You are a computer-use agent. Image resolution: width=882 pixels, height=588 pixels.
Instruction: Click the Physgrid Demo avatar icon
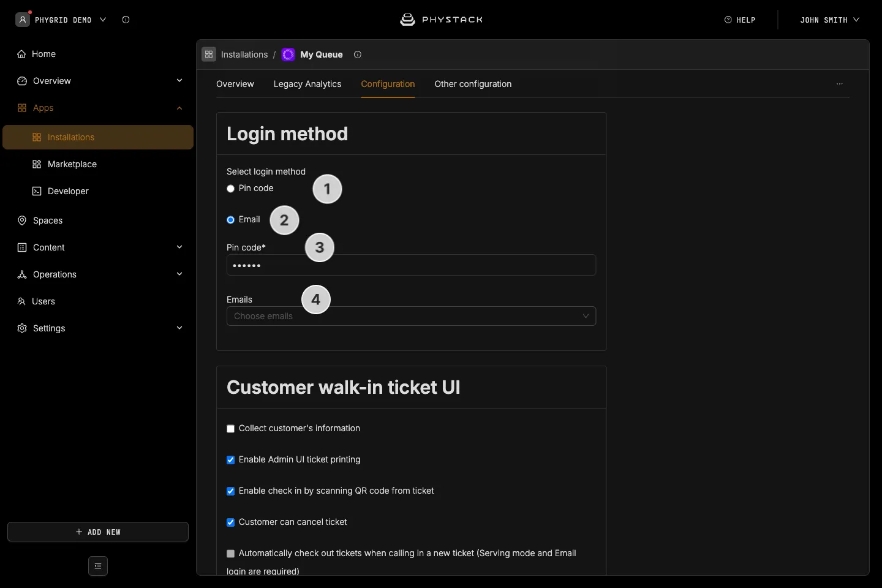pyautogui.click(x=23, y=20)
